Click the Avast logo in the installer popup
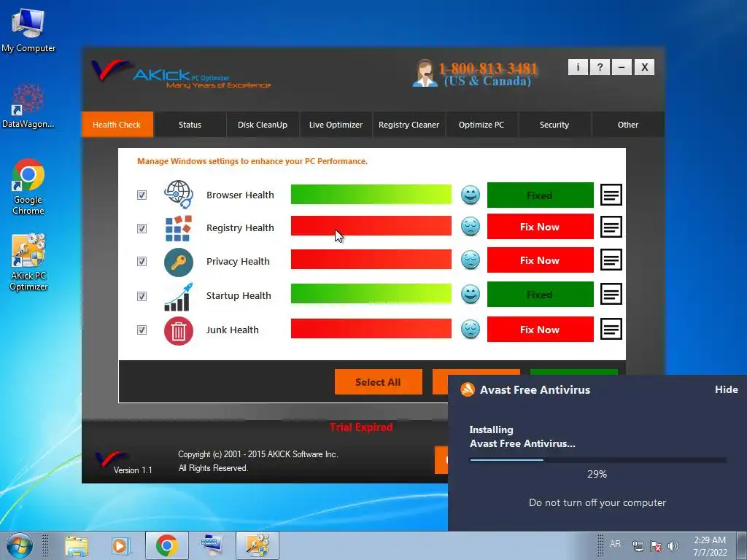The width and height of the screenshot is (747, 560). [468, 389]
